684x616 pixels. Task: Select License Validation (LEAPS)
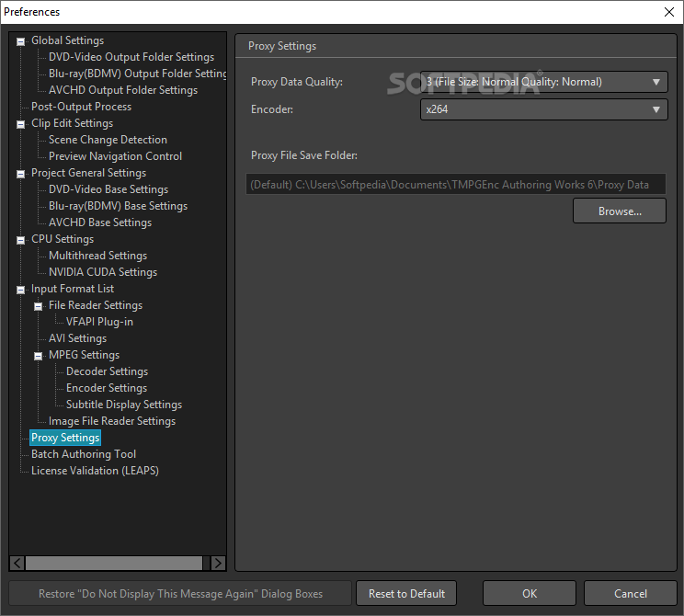[95, 471]
